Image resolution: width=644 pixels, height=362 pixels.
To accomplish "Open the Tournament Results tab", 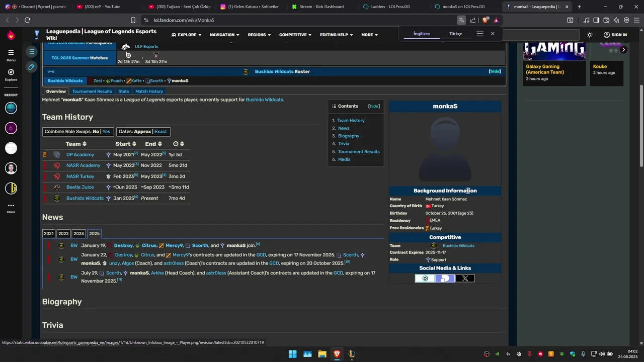I will pyautogui.click(x=92, y=92).
